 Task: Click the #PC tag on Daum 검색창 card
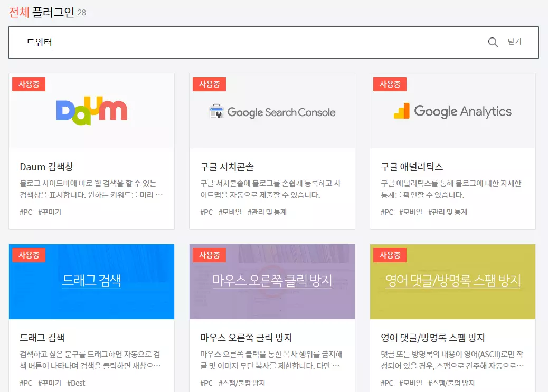pos(26,212)
